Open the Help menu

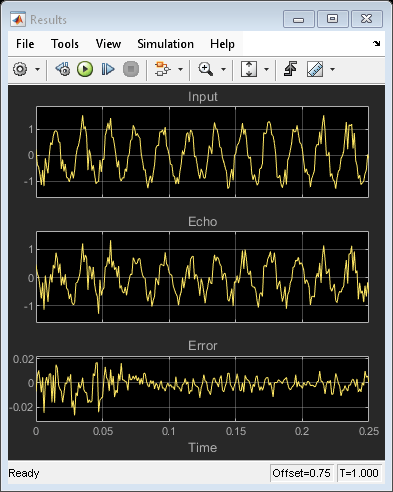pos(222,44)
